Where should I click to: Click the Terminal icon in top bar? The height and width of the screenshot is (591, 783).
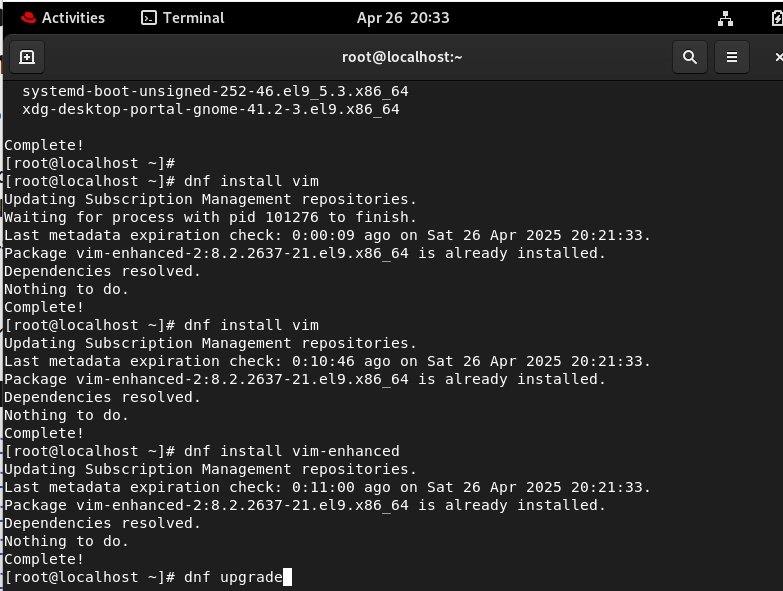coord(149,18)
